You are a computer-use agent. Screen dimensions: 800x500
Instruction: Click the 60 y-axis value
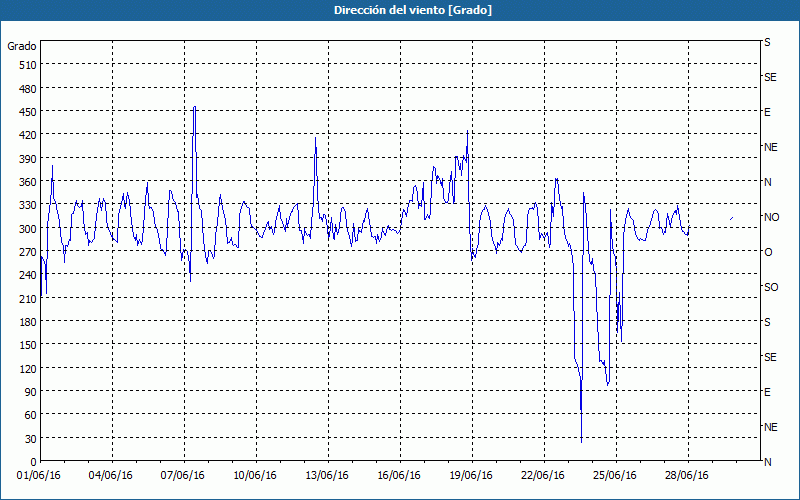click(x=31, y=415)
